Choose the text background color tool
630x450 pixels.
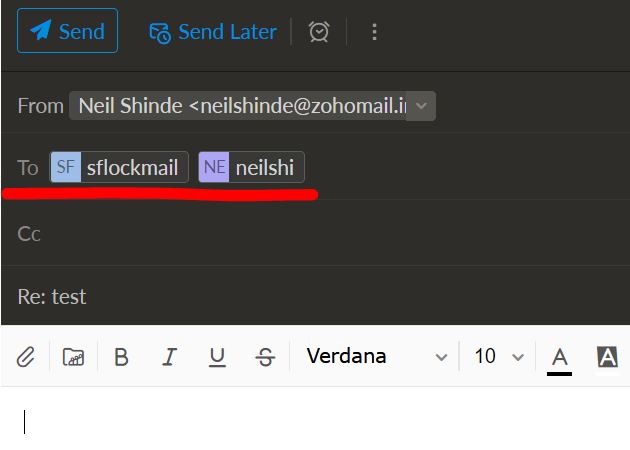coord(607,357)
